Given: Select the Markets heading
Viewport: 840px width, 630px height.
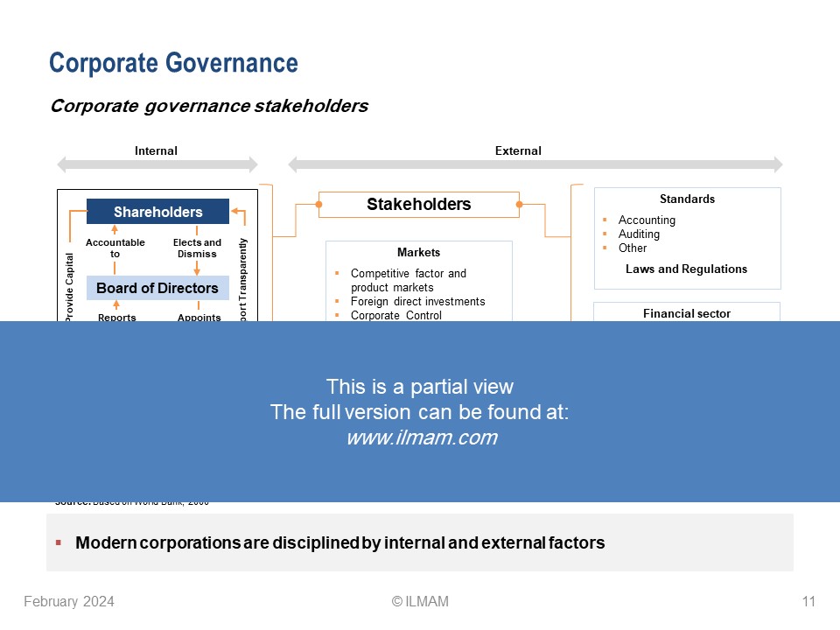Looking at the screenshot, I should 418,253.
